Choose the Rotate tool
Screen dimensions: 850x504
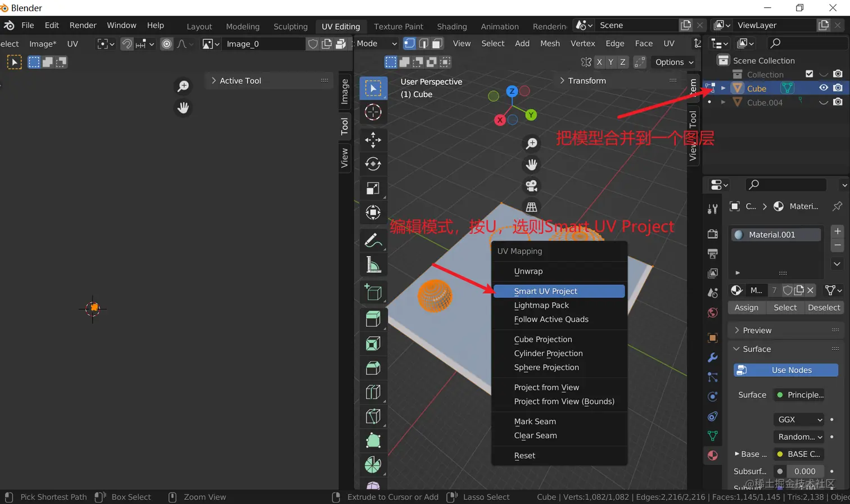pyautogui.click(x=373, y=164)
